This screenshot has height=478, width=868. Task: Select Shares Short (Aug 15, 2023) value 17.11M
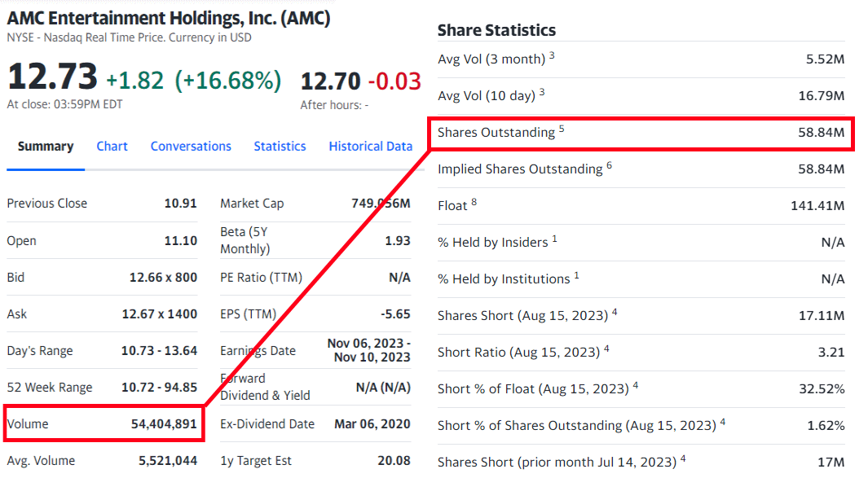click(822, 315)
